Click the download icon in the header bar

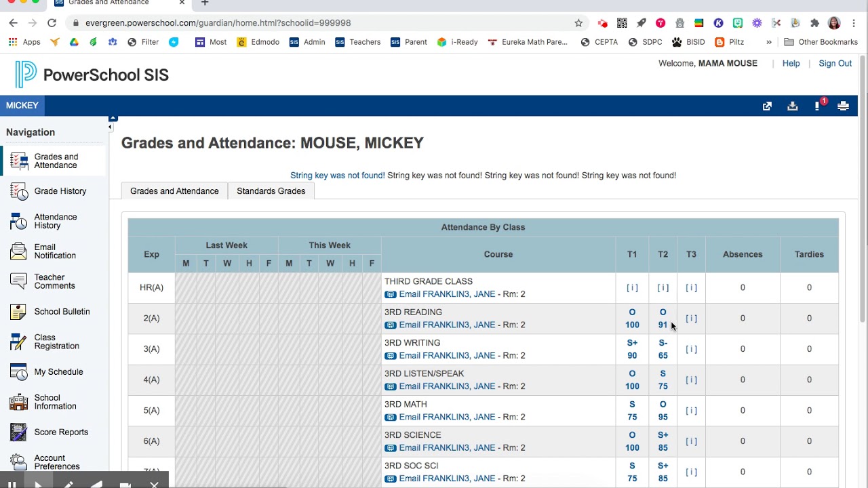[x=792, y=106]
